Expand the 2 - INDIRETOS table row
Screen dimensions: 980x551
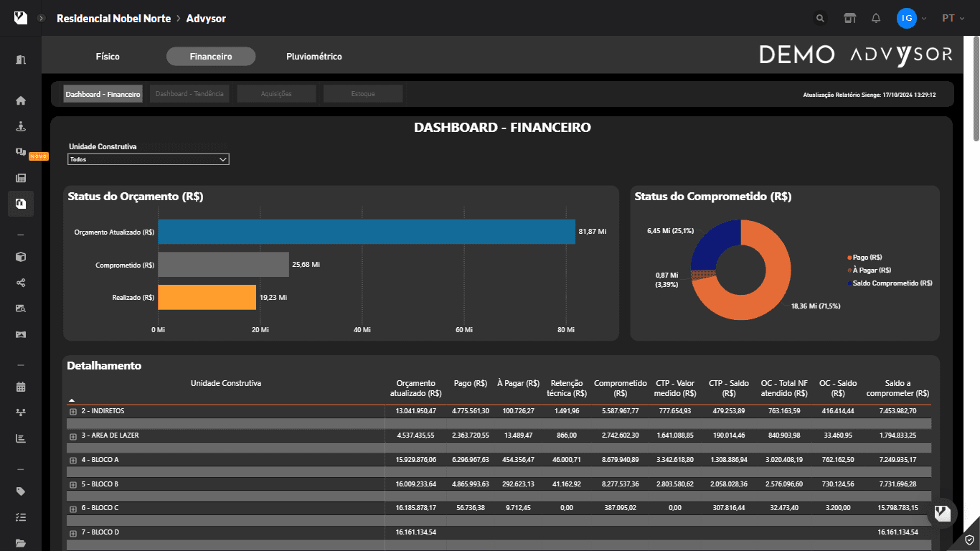[x=72, y=412]
